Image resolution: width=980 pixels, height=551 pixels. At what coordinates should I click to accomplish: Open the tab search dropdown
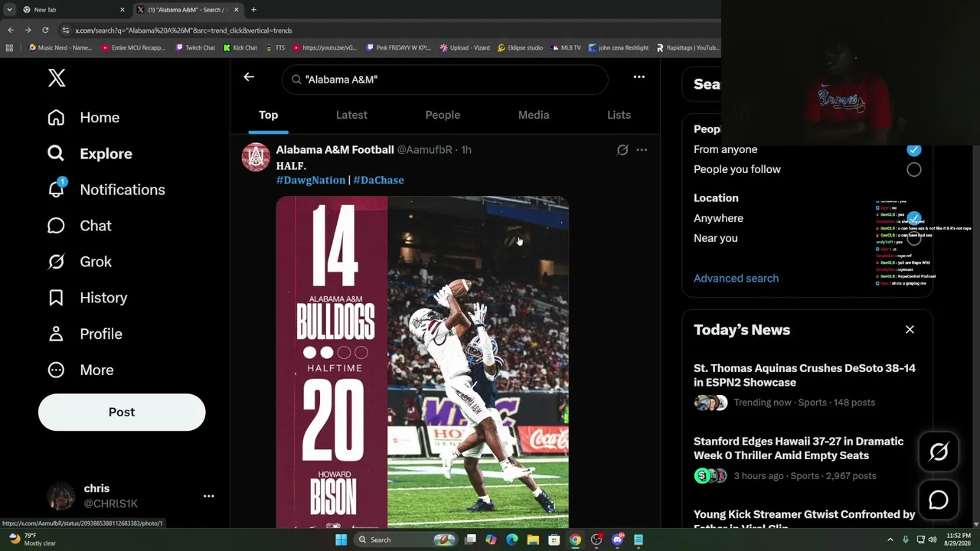point(9,10)
